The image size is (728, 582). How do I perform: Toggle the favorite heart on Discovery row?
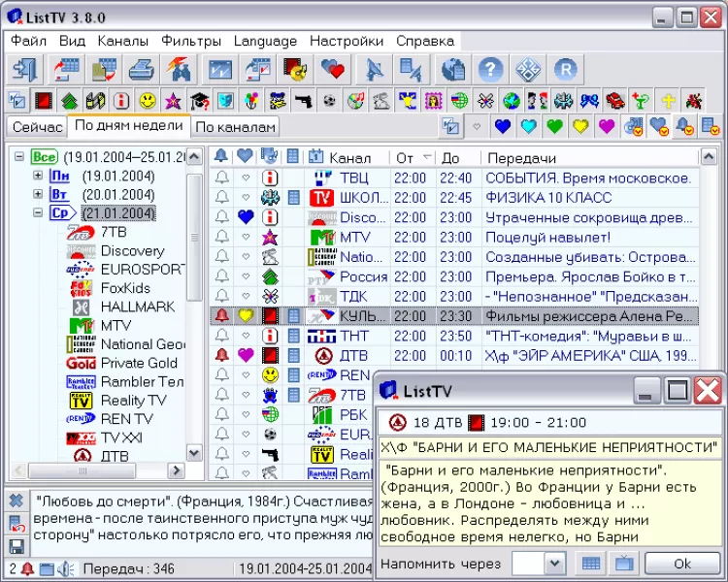[246, 217]
